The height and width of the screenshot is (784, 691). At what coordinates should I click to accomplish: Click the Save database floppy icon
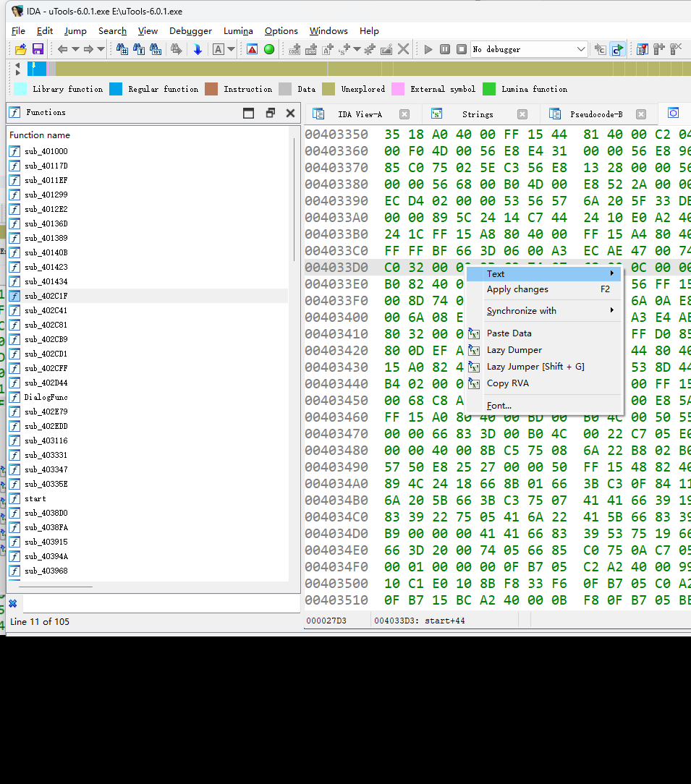point(38,49)
